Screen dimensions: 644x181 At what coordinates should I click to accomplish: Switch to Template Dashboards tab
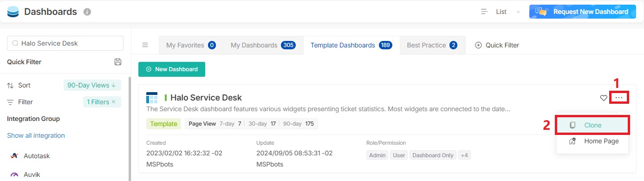(351, 45)
